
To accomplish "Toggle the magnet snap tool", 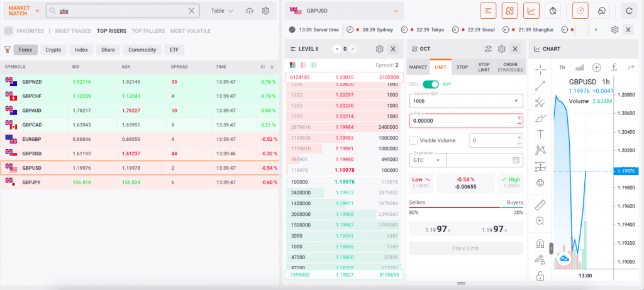I will [540, 244].
